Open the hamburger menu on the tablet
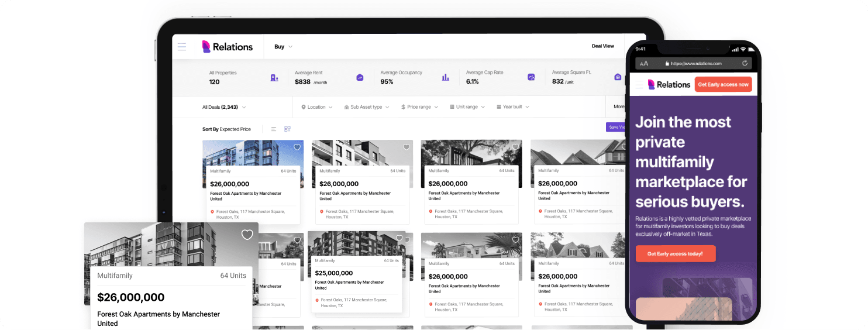Image resolution: width=868 pixels, height=330 pixels. [182, 47]
